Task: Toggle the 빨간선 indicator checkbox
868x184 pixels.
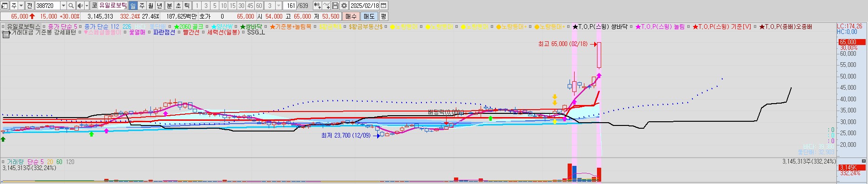Action: [179, 33]
